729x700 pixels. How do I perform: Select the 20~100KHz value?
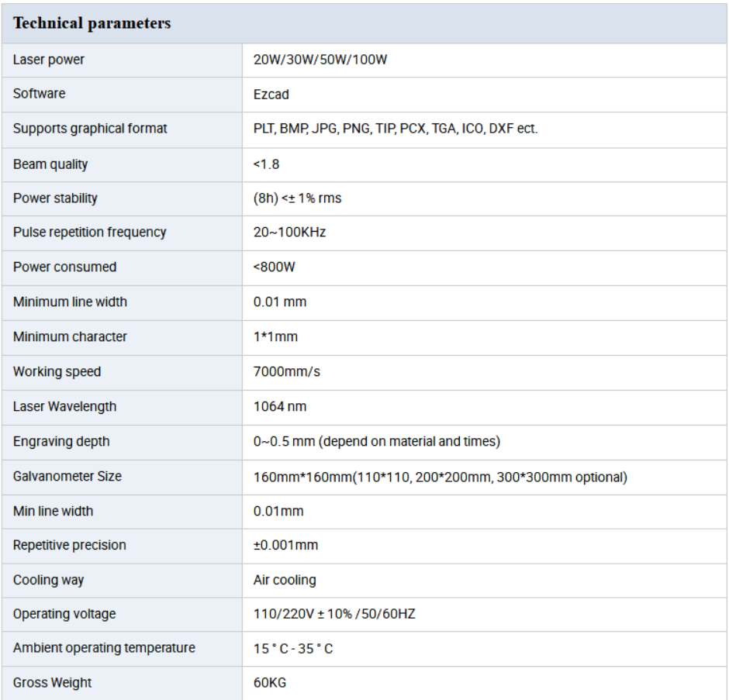[x=289, y=233]
